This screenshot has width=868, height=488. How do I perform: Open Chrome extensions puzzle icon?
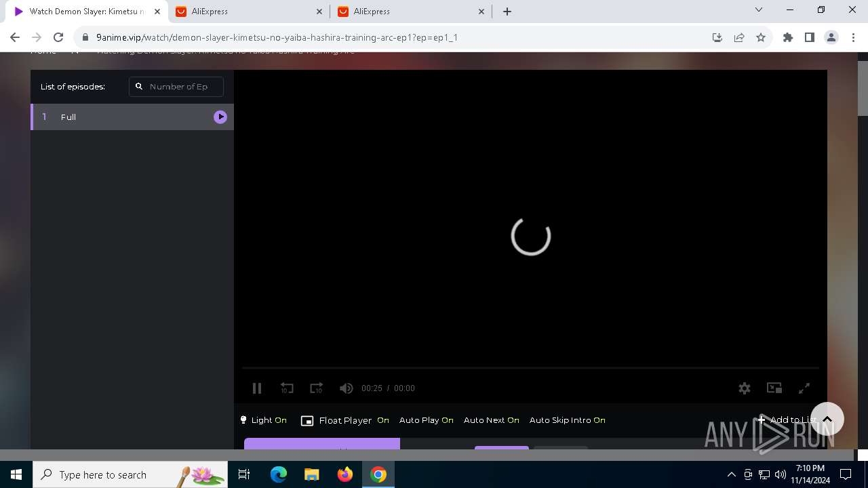click(x=788, y=37)
